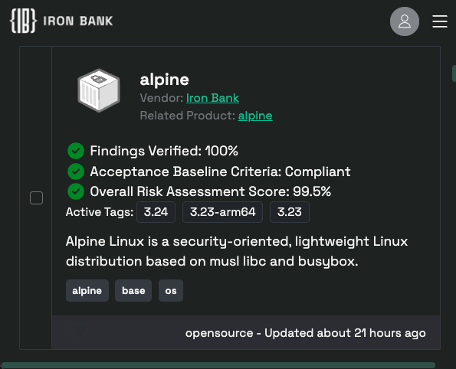Filter by the base label chip
The height and width of the screenshot is (369, 456).
(x=133, y=291)
